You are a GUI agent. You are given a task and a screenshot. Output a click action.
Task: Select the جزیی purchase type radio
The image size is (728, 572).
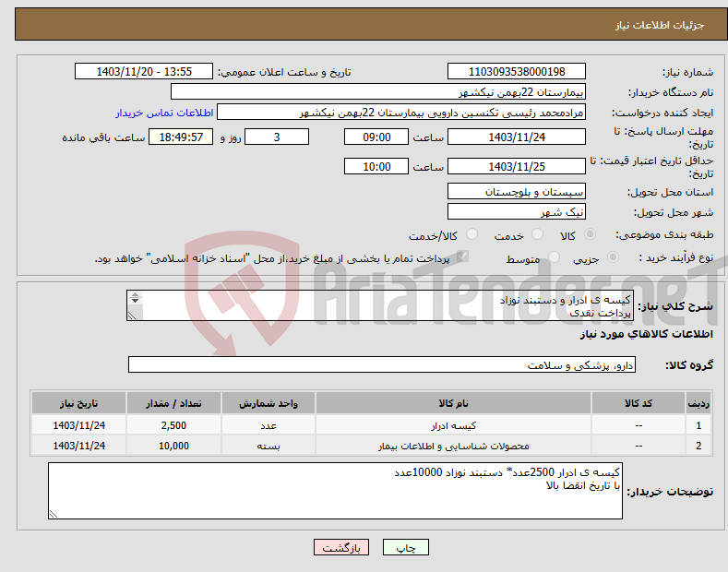tap(613, 256)
